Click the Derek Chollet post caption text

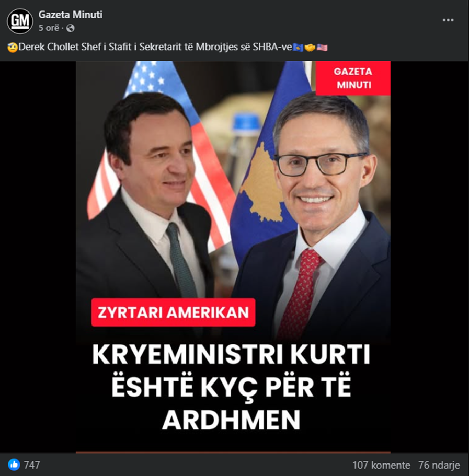click(x=155, y=47)
